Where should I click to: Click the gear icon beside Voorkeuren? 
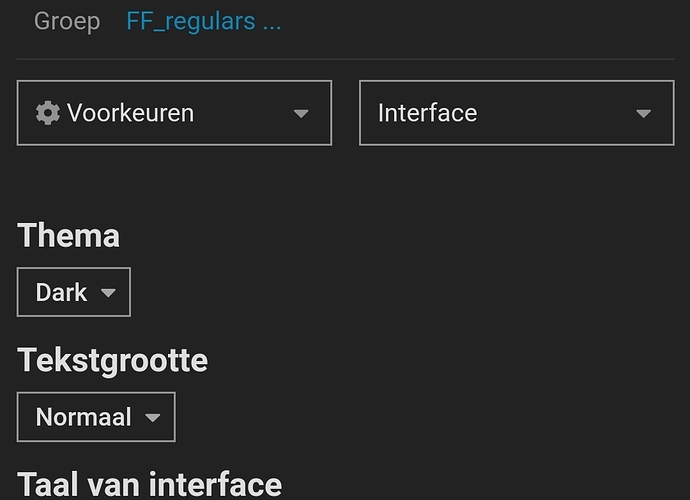tap(47, 113)
